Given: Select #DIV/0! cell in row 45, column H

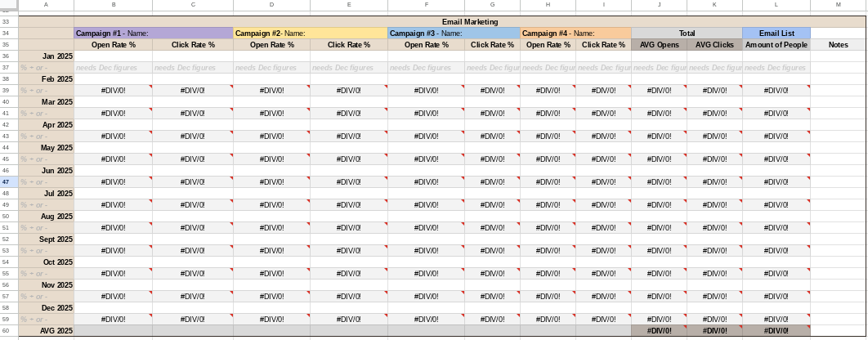Looking at the screenshot, I should coord(548,159).
